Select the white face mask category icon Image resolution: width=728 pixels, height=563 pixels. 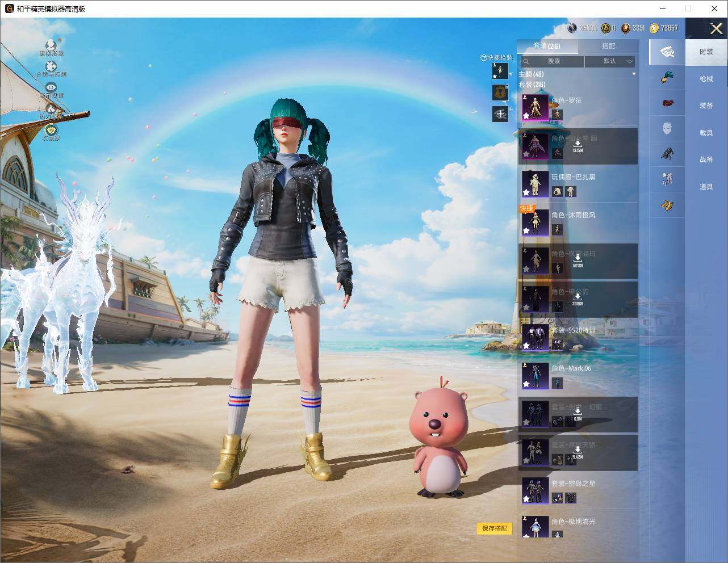pos(667,128)
